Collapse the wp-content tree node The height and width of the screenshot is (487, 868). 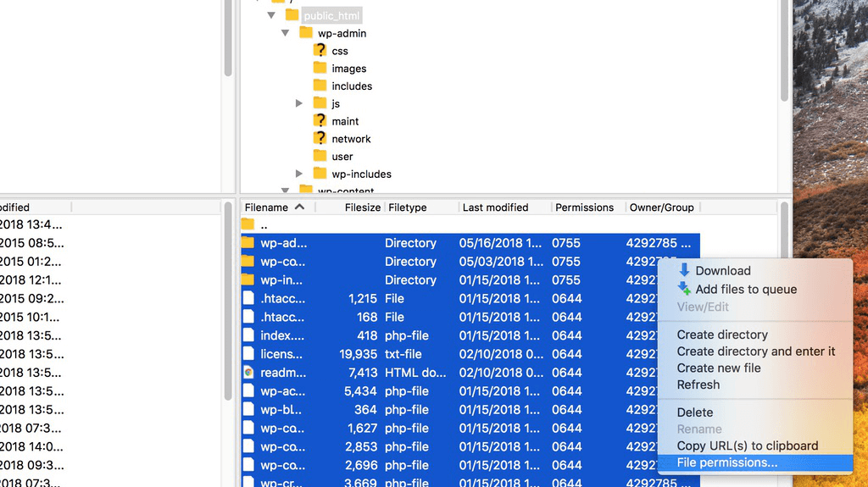pos(285,191)
